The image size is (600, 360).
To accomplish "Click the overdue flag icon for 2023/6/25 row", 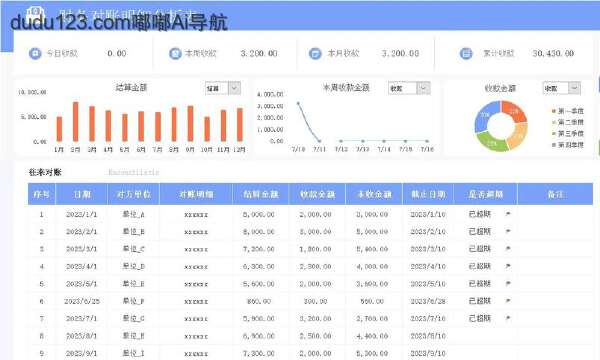I will click(x=508, y=301).
